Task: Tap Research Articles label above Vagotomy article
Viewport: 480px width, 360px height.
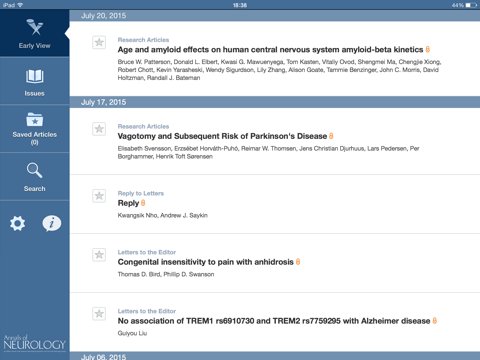Action: (143, 126)
